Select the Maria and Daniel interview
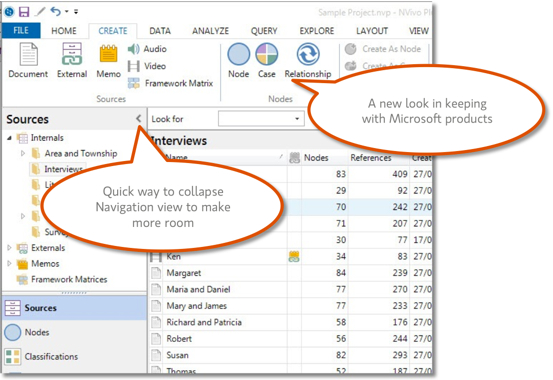 click(x=199, y=290)
